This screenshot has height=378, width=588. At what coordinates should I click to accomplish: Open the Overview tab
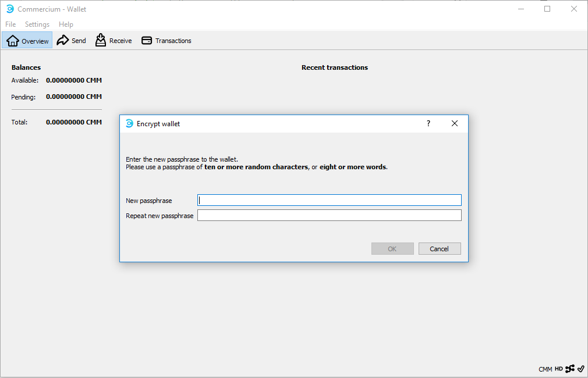pos(27,41)
